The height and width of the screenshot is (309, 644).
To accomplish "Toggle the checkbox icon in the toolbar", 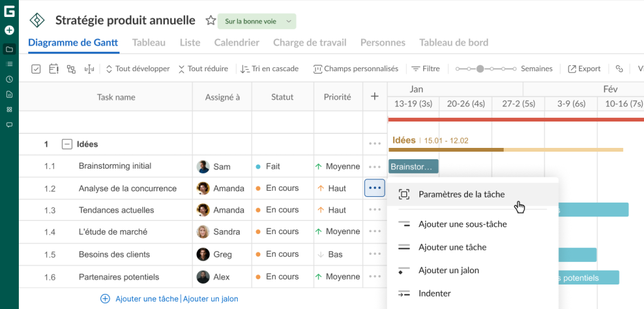I will click(x=36, y=69).
